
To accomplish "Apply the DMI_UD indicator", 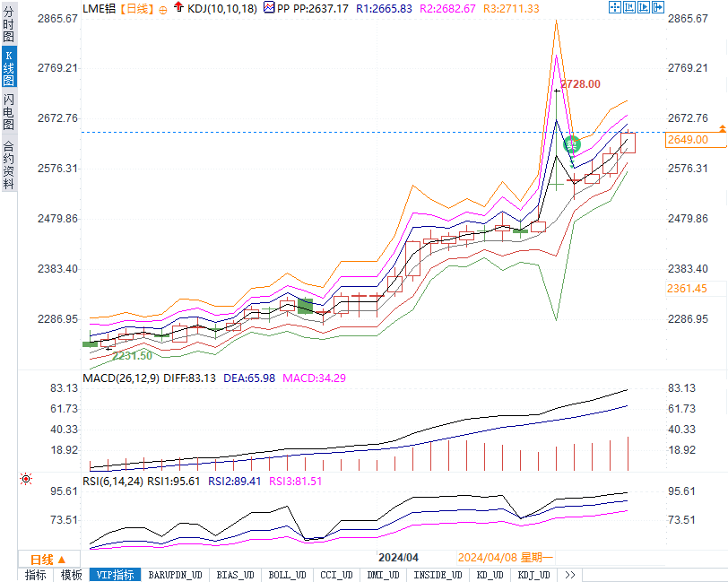I will [383, 575].
